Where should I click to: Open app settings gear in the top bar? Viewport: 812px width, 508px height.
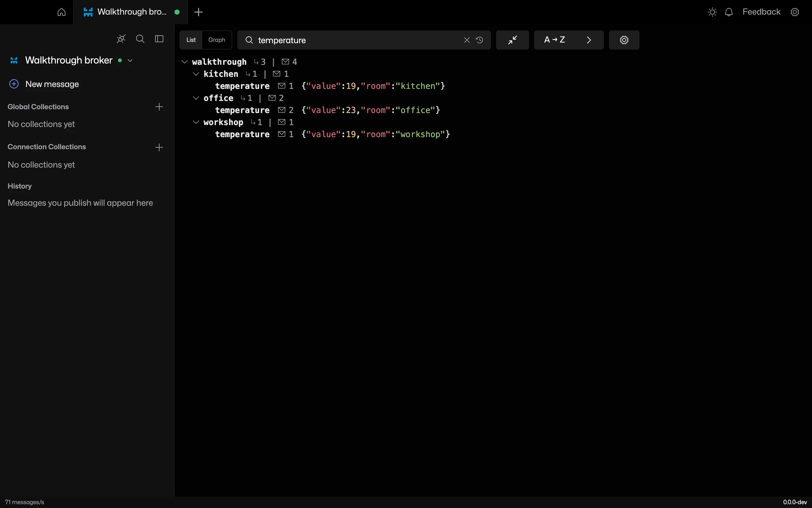click(795, 12)
